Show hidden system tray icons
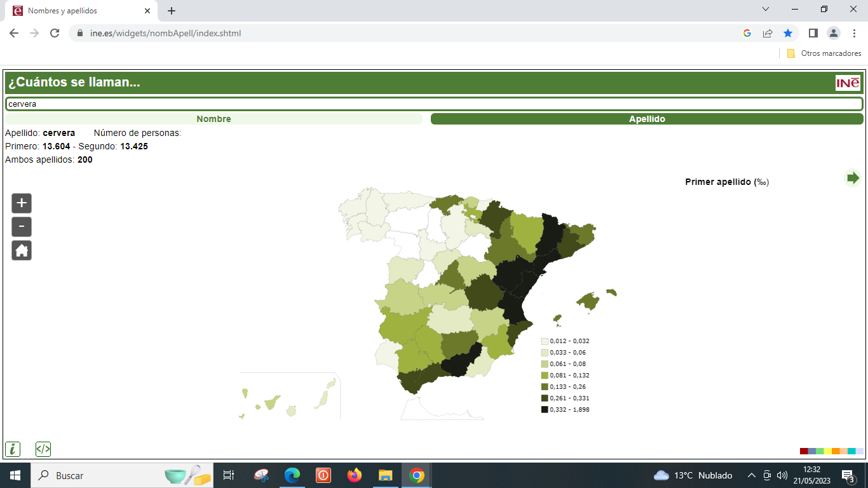Viewport: 868px width, 488px height. coord(752,475)
